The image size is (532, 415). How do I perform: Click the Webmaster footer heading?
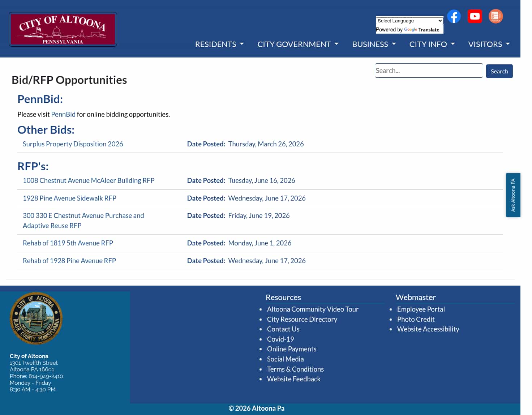pyautogui.click(x=416, y=297)
